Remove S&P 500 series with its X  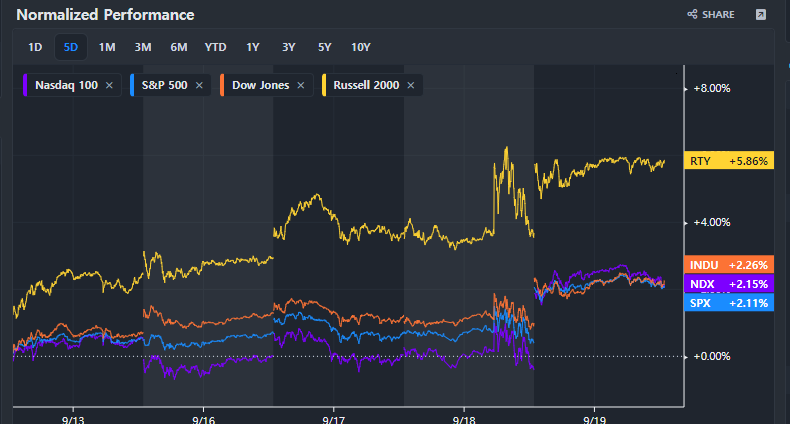click(199, 85)
